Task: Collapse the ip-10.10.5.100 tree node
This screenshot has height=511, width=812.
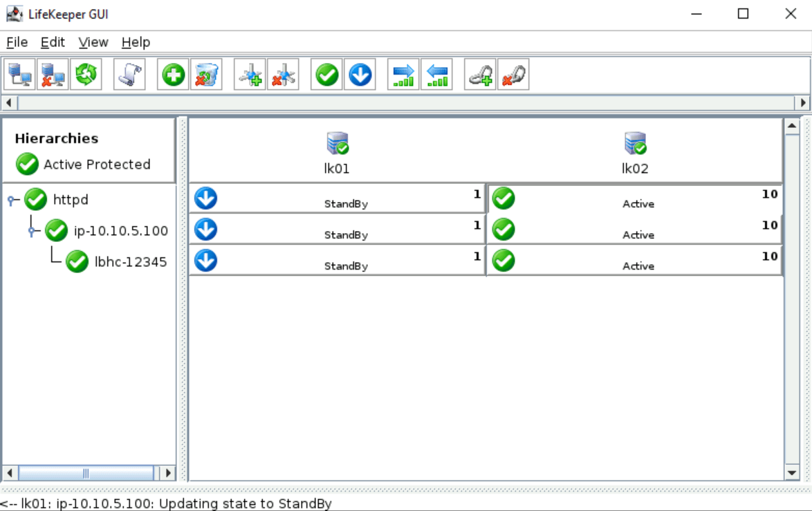Action: [32, 231]
